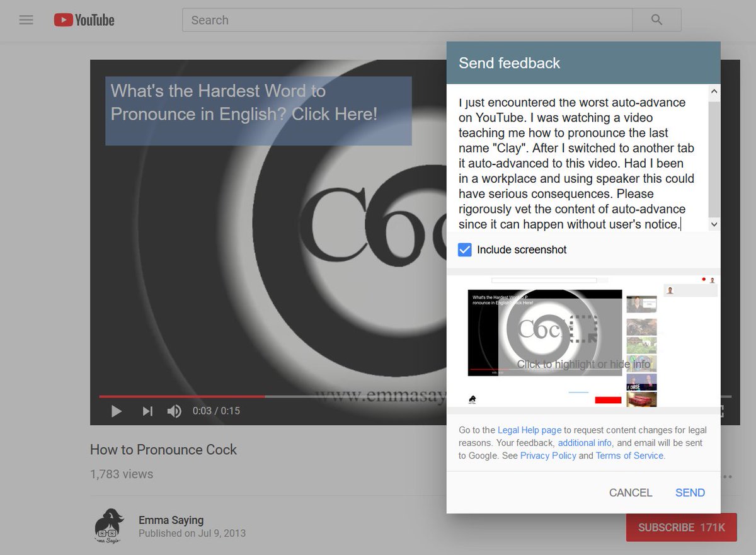The height and width of the screenshot is (555, 756).
Task: Cancel the feedback dialog
Action: [x=631, y=493]
